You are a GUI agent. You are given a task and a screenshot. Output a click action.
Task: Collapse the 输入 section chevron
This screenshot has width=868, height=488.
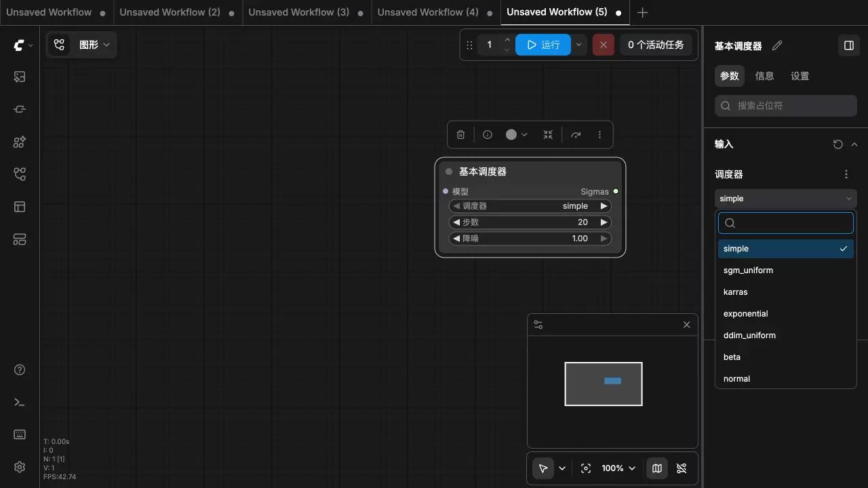[854, 144]
